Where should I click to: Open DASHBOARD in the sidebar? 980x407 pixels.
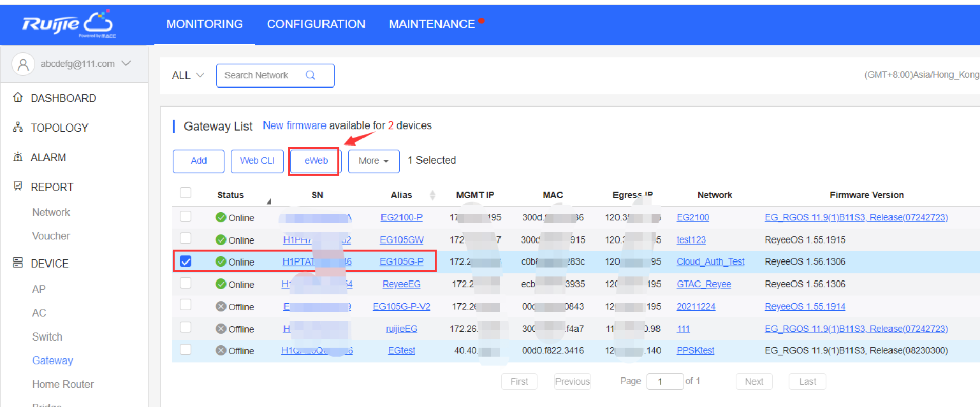[64, 98]
